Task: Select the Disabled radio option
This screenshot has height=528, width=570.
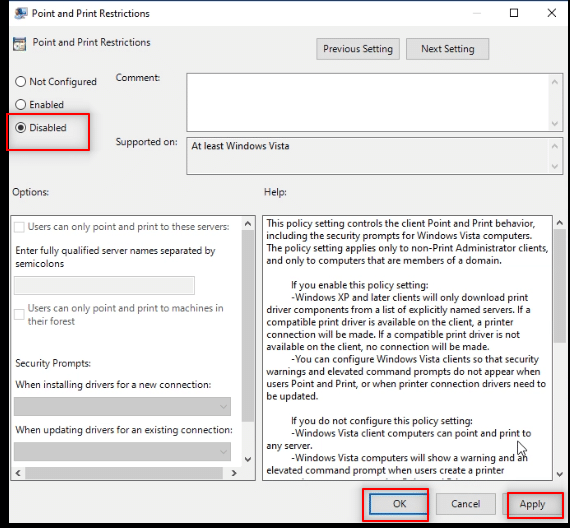Action: pos(20,128)
